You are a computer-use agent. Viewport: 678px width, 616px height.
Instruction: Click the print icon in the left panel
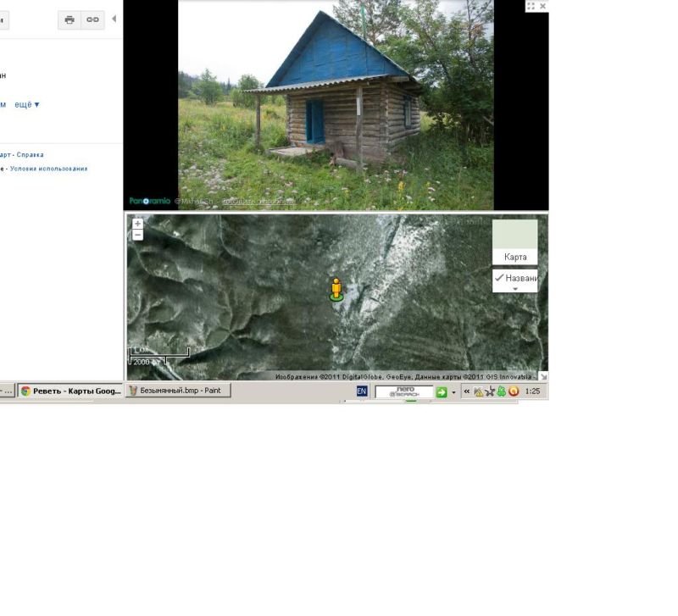pos(69,19)
